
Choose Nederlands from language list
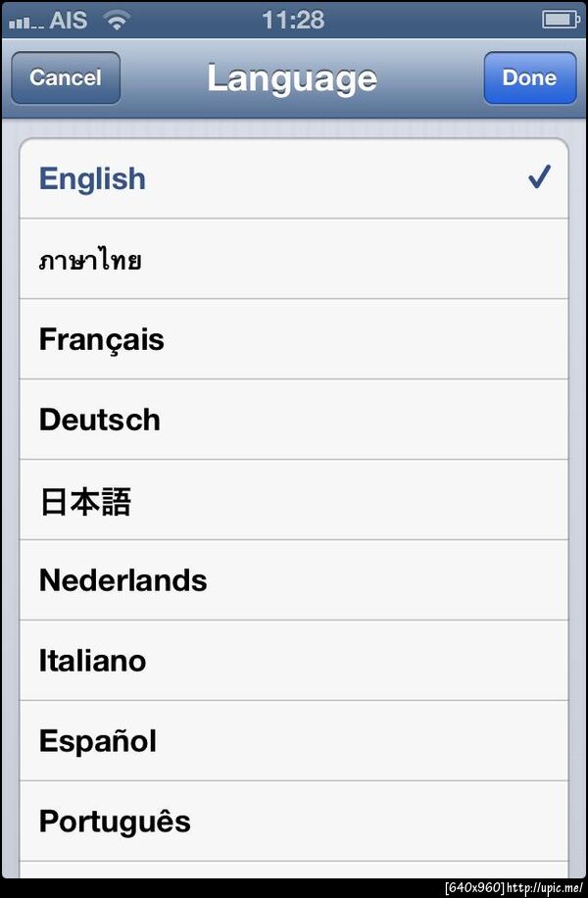pos(122,580)
